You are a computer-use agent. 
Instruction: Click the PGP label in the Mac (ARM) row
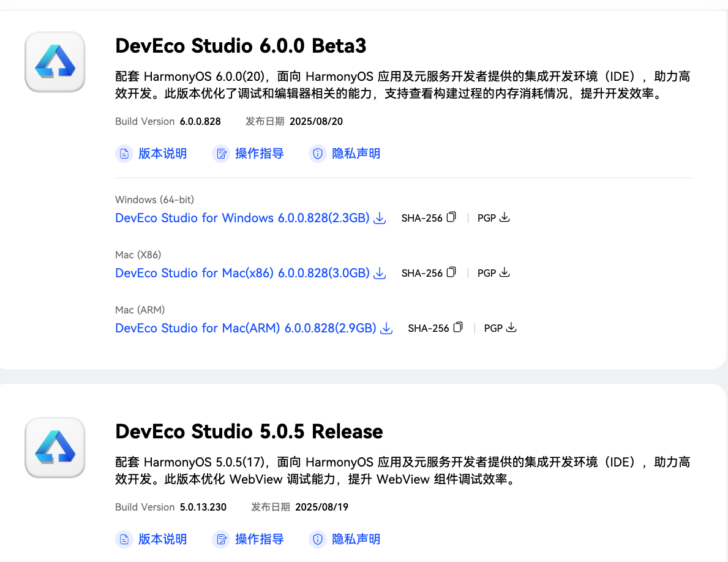click(x=493, y=329)
